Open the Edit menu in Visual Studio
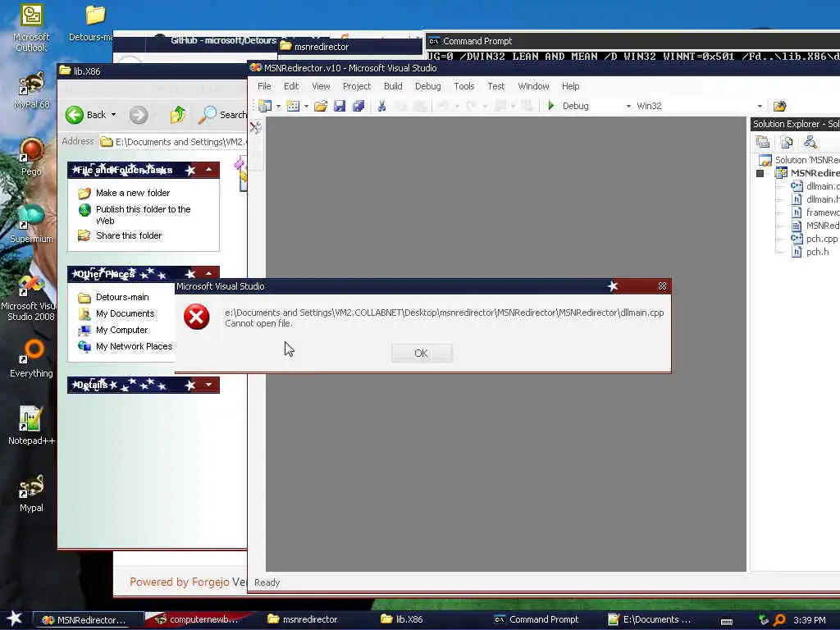Image resolution: width=840 pixels, height=630 pixels. (x=291, y=86)
